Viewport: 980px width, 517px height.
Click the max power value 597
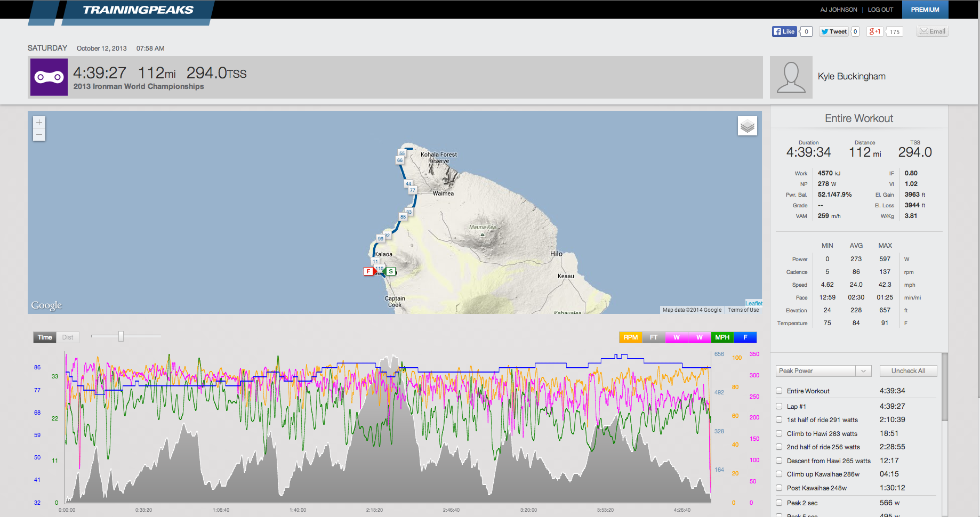pos(885,259)
